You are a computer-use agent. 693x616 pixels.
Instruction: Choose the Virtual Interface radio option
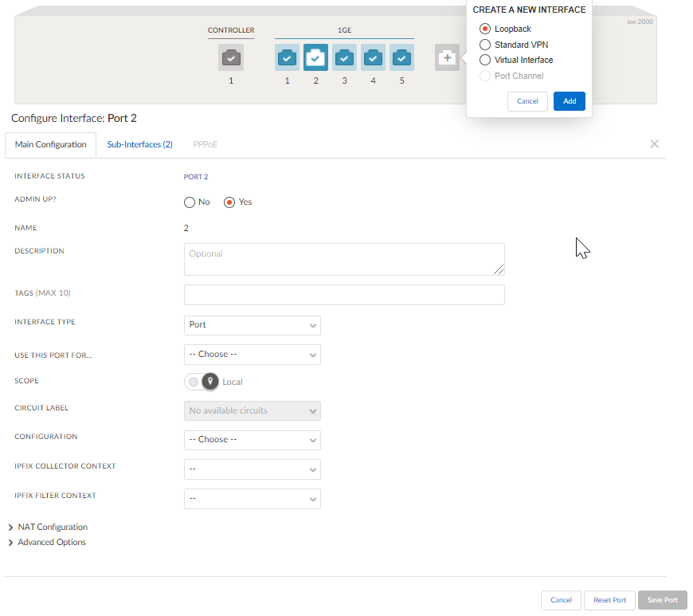point(485,60)
